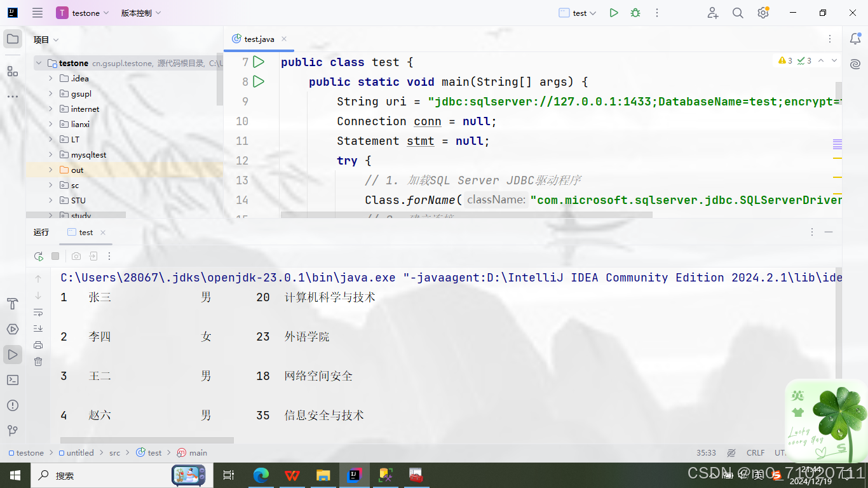This screenshot has height=488, width=868.
Task: Select the STU folder in project tree
Action: (78, 200)
